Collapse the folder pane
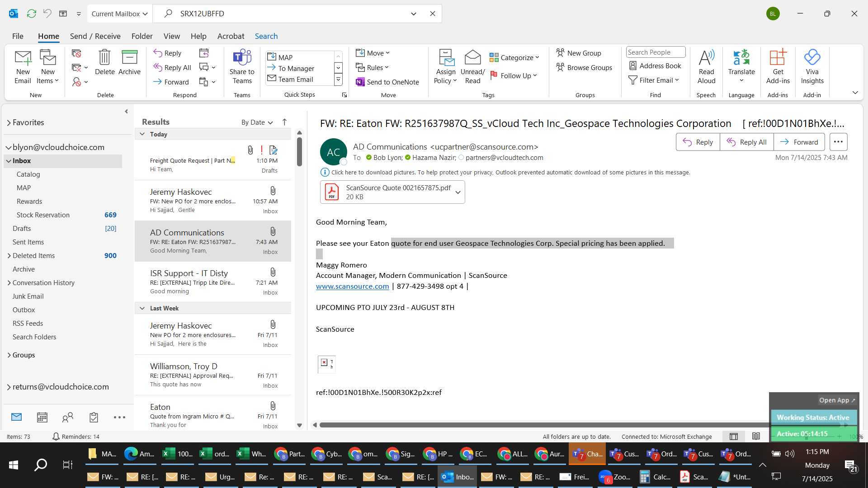The height and width of the screenshot is (488, 868). click(x=126, y=111)
